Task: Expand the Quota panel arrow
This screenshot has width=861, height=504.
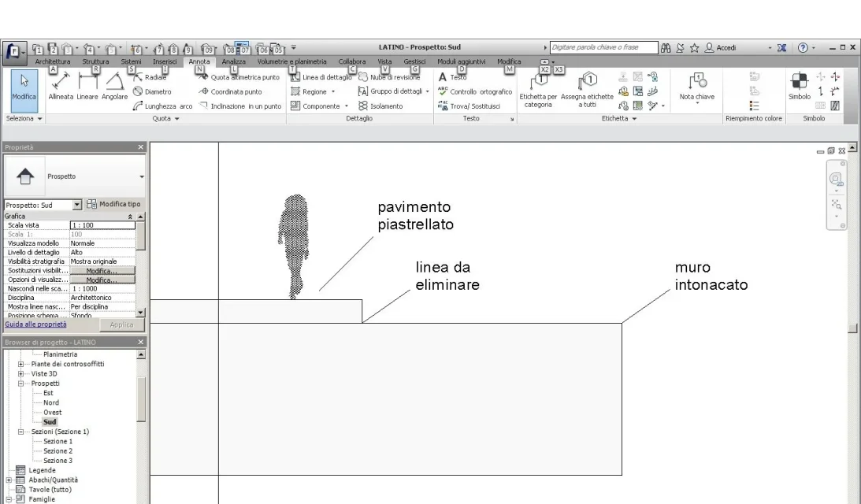Action: (x=176, y=119)
